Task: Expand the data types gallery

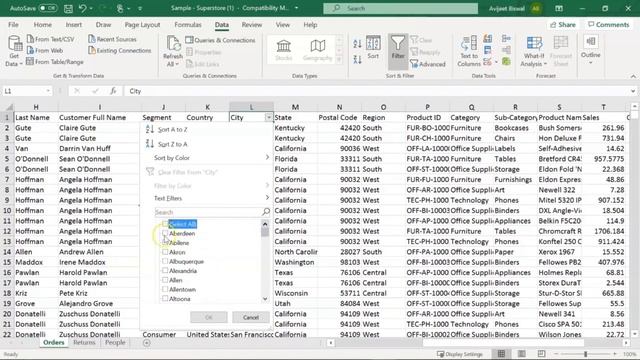Action: [x=339, y=60]
